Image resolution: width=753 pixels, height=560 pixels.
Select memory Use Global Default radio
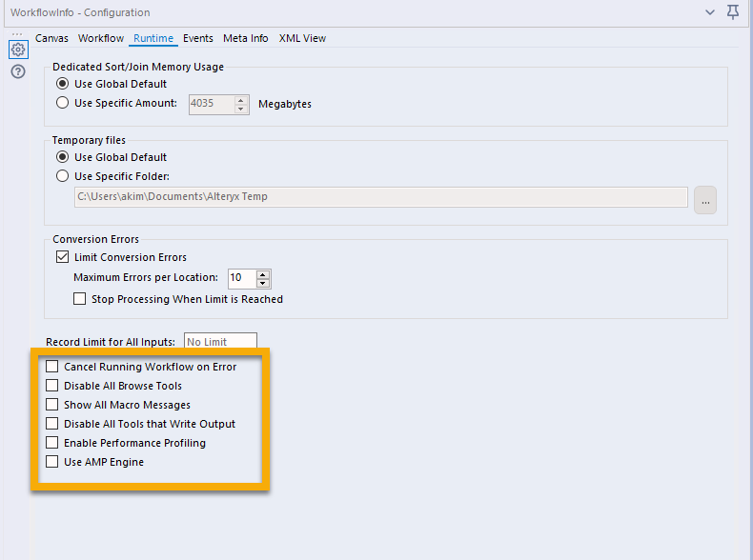point(62,84)
